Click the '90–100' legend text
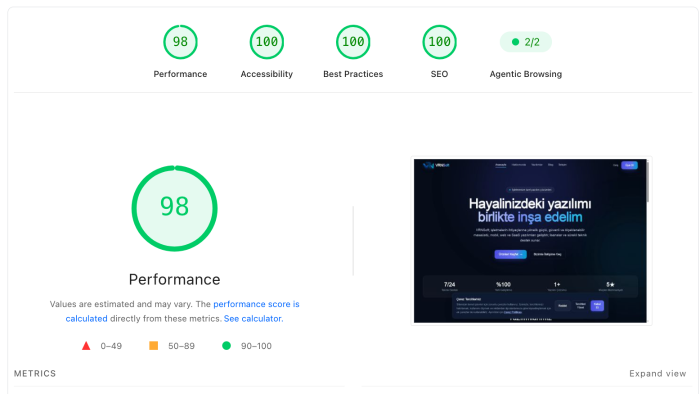The height and width of the screenshot is (394, 700). click(x=256, y=346)
